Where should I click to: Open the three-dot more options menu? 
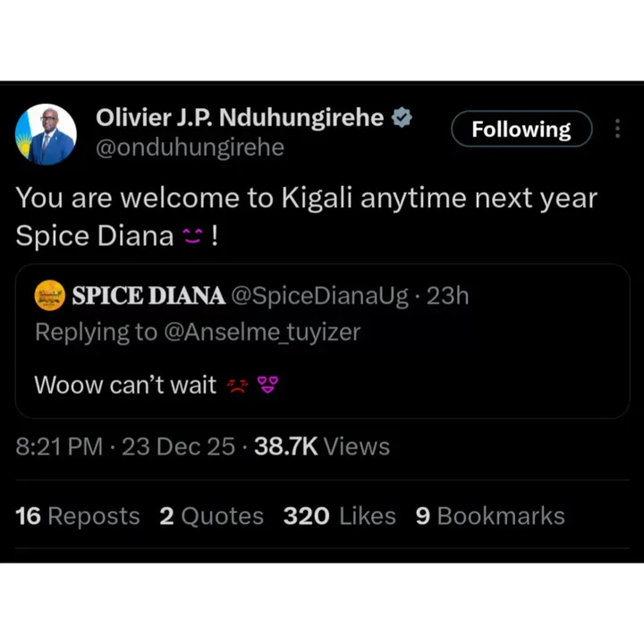617,129
